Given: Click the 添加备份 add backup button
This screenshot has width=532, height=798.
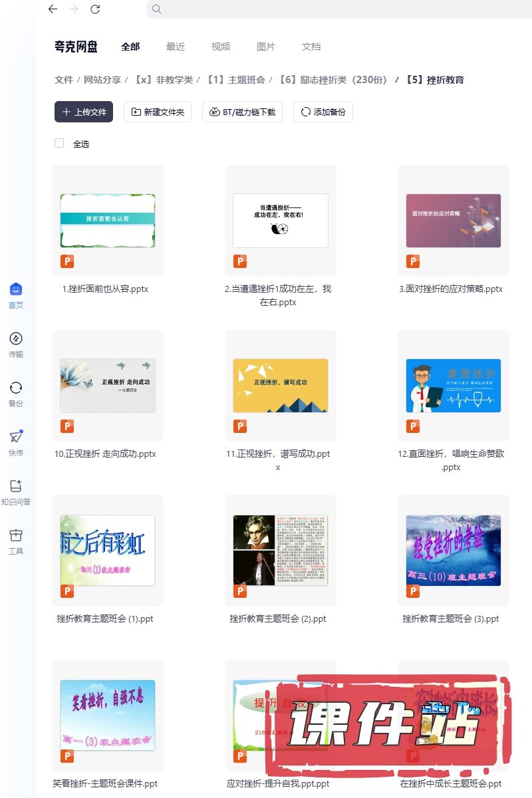Looking at the screenshot, I should point(323,112).
